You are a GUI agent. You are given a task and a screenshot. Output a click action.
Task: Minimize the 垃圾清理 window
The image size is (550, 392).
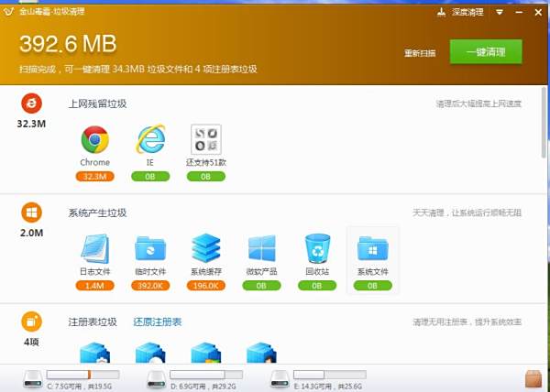click(x=519, y=12)
